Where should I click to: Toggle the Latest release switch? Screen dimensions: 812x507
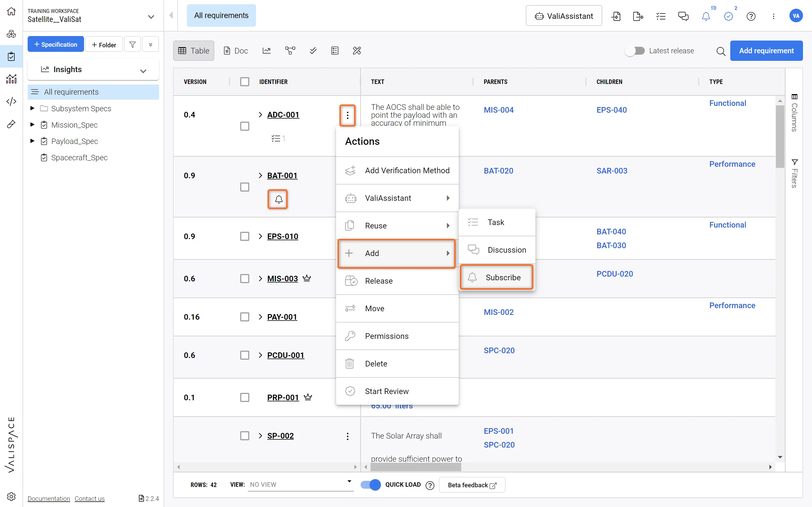point(634,51)
